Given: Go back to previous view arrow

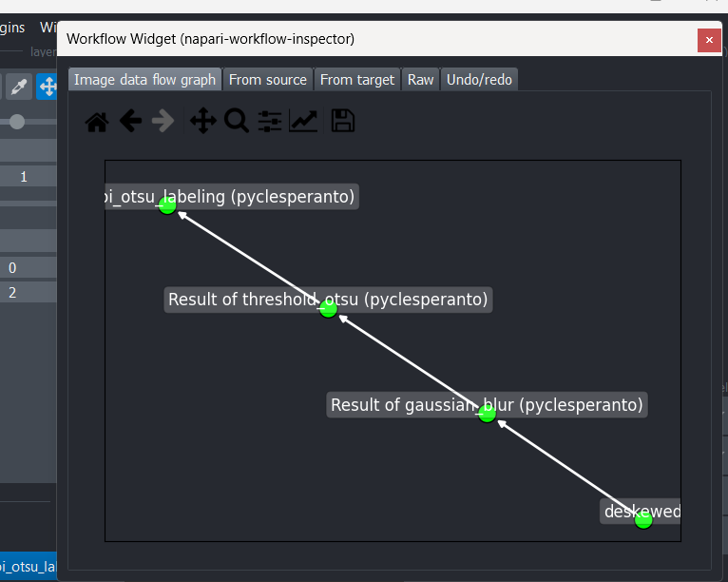Looking at the screenshot, I should (130, 121).
